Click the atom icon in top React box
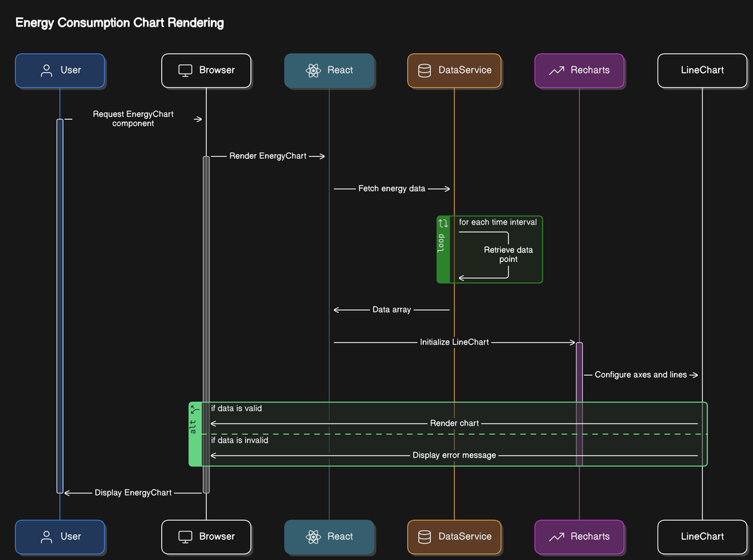The height and width of the screenshot is (560, 753). coord(313,71)
